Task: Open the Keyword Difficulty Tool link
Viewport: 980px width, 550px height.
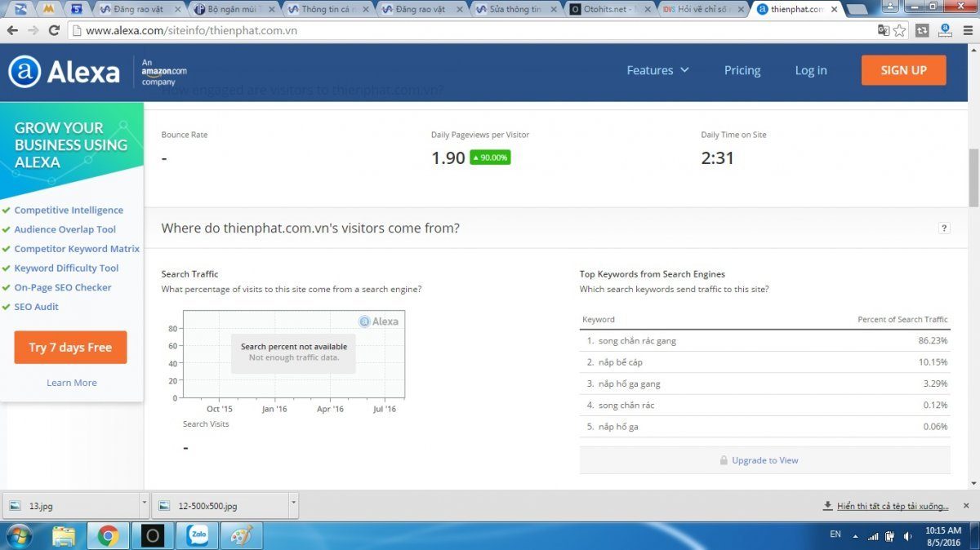Action: click(66, 268)
